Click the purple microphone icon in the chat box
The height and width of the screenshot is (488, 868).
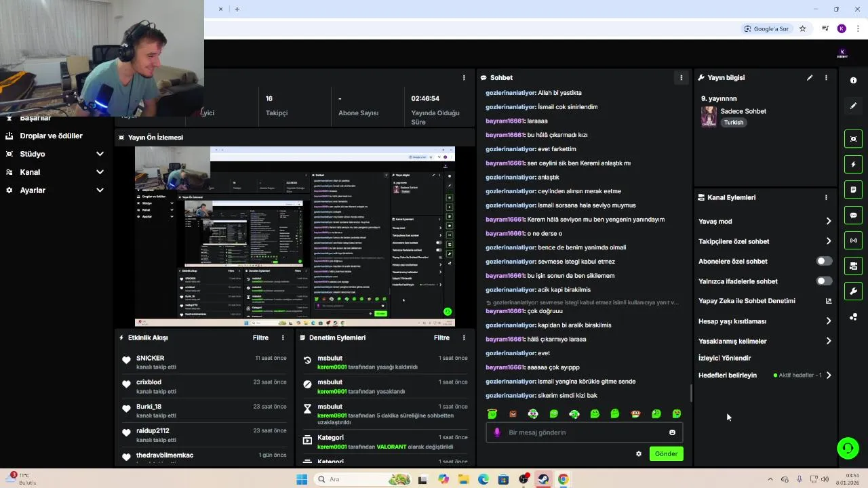tap(497, 432)
